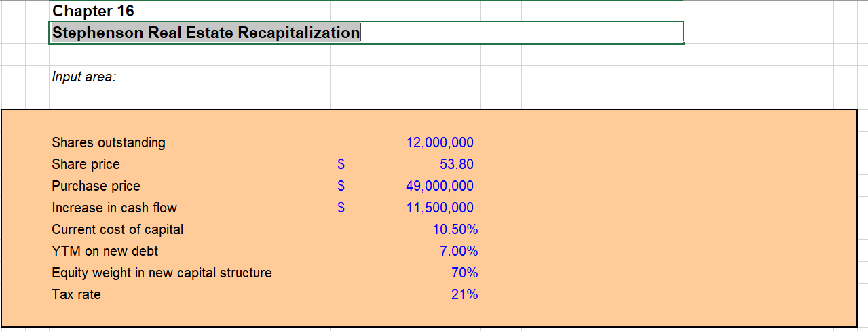Select the 10.50% cost of capital value
The image size is (868, 331).
click(455, 229)
